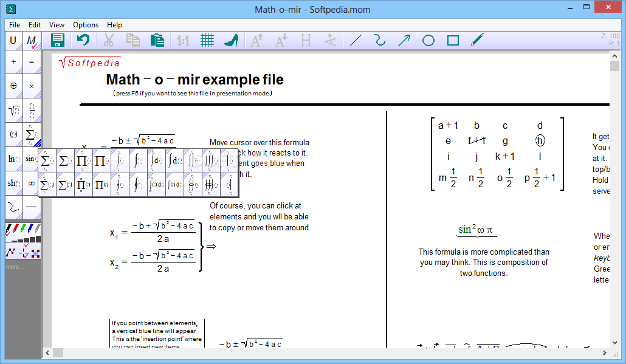This screenshot has height=364, width=626.
Task: Open the Edit menu
Action: 34,25
